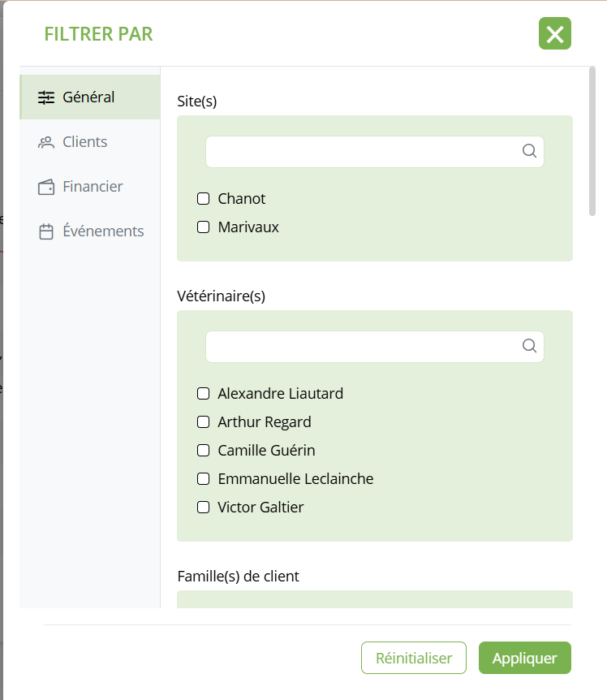
Task: Enable the Marivaux site checkbox
Action: (x=204, y=227)
